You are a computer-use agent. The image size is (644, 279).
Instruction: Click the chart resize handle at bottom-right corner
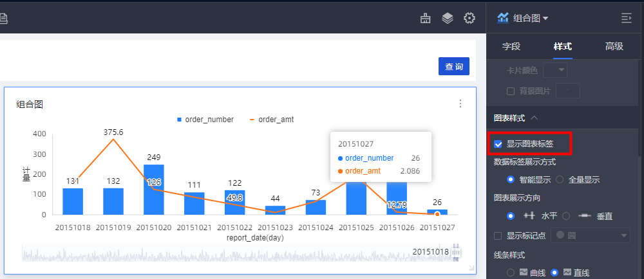(x=471, y=267)
